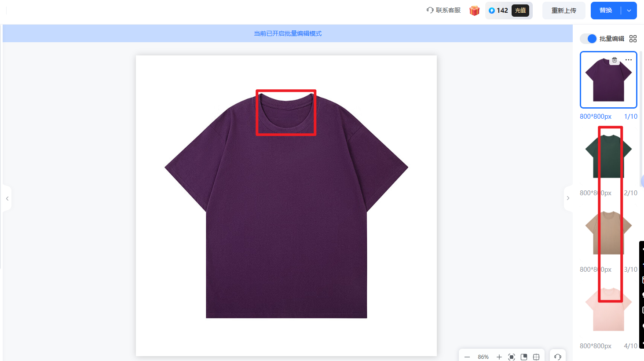
Task: Click the gift box icon
Action: (x=474, y=11)
